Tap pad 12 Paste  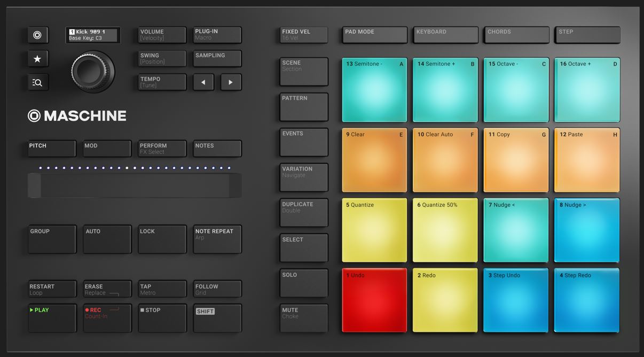tap(588, 160)
